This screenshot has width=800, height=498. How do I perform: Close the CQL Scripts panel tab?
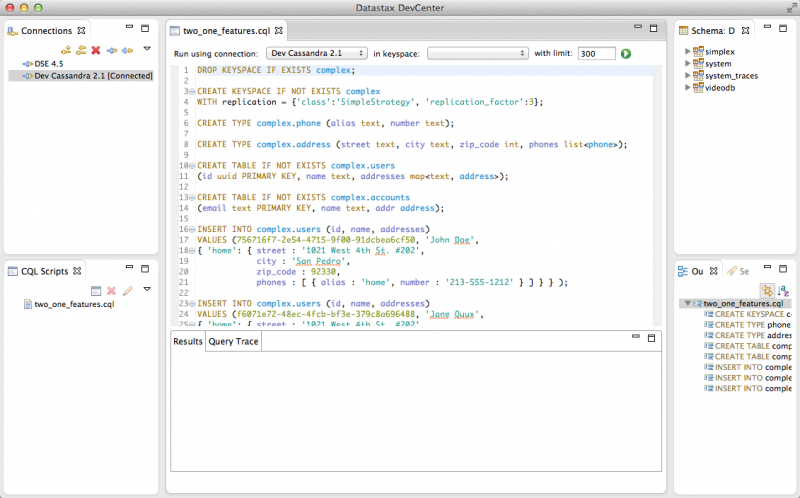point(77,271)
